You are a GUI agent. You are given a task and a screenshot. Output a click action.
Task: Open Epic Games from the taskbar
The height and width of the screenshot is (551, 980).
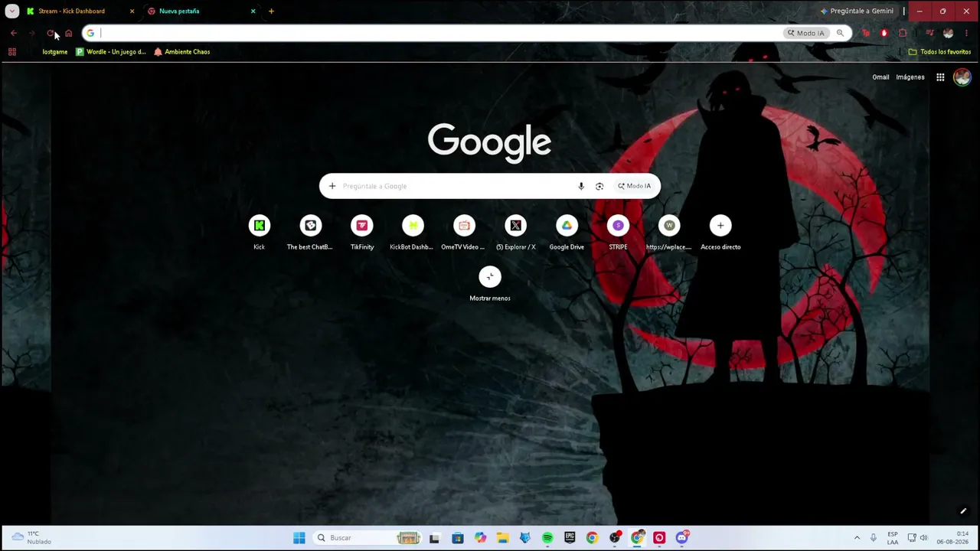[570, 538]
